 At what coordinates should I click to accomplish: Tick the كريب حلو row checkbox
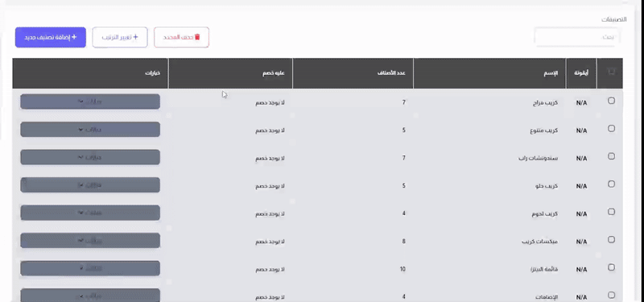611,184
